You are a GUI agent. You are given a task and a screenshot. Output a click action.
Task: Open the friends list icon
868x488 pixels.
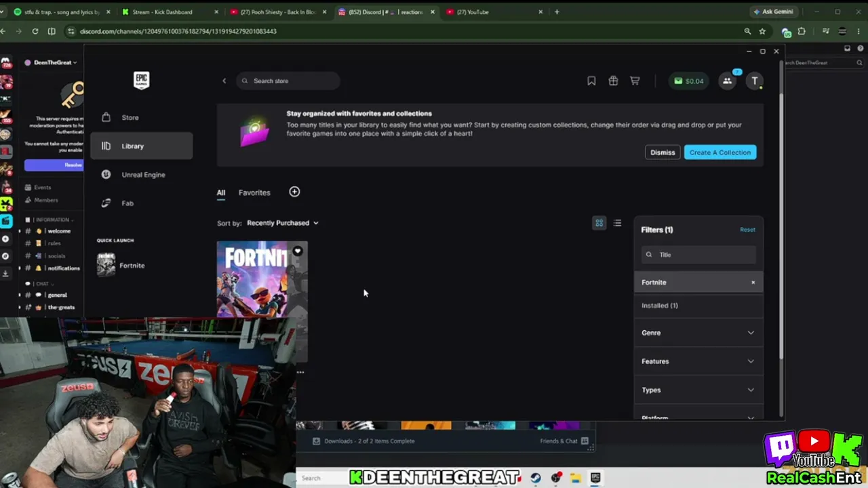(728, 81)
